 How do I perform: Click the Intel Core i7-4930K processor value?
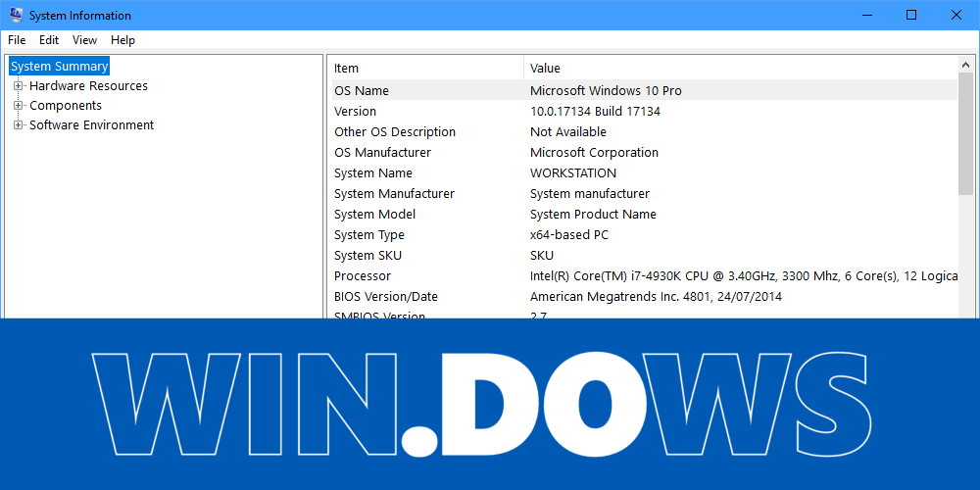tap(743, 276)
